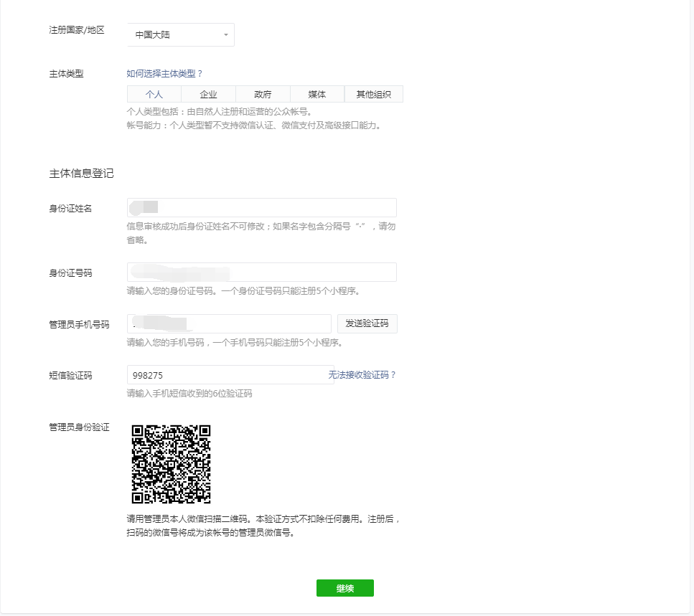Open the 如何选择主体类型? help link
The width and height of the screenshot is (694, 616).
(x=164, y=73)
